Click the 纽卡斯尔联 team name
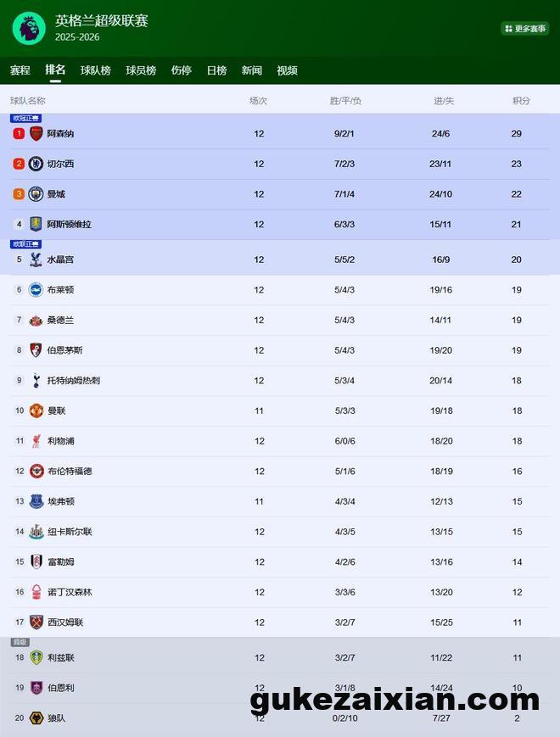This screenshot has width=560, height=737. click(x=70, y=532)
